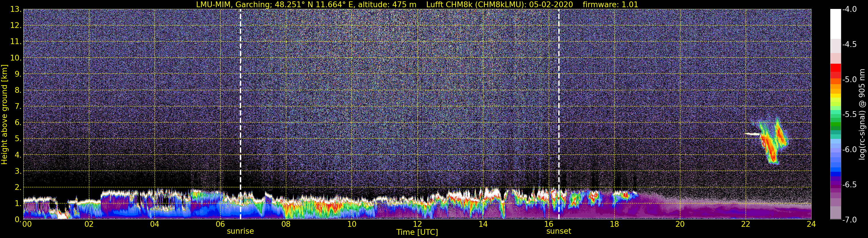Click the time axis tick label '06'
868x238 pixels.
220,224
